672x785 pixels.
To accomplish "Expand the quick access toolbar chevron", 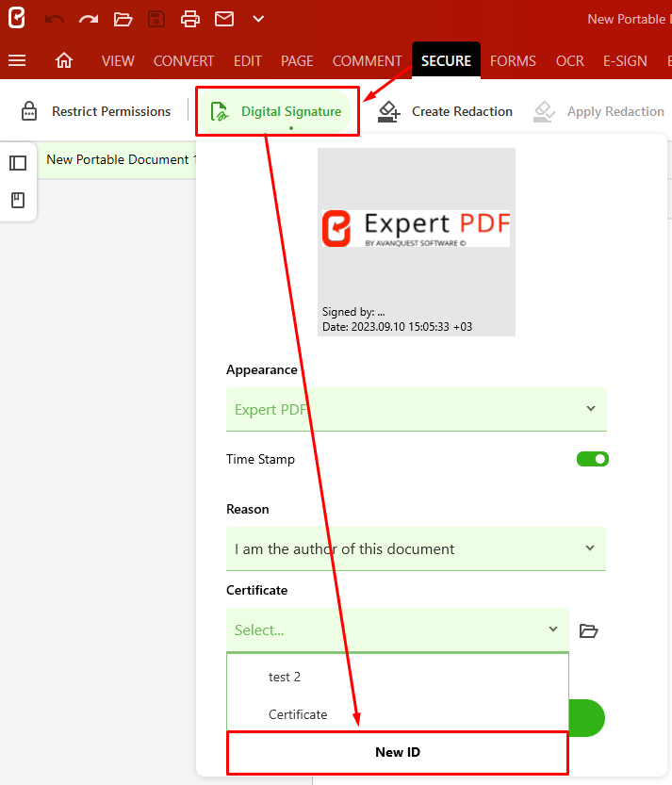I will pyautogui.click(x=258, y=19).
